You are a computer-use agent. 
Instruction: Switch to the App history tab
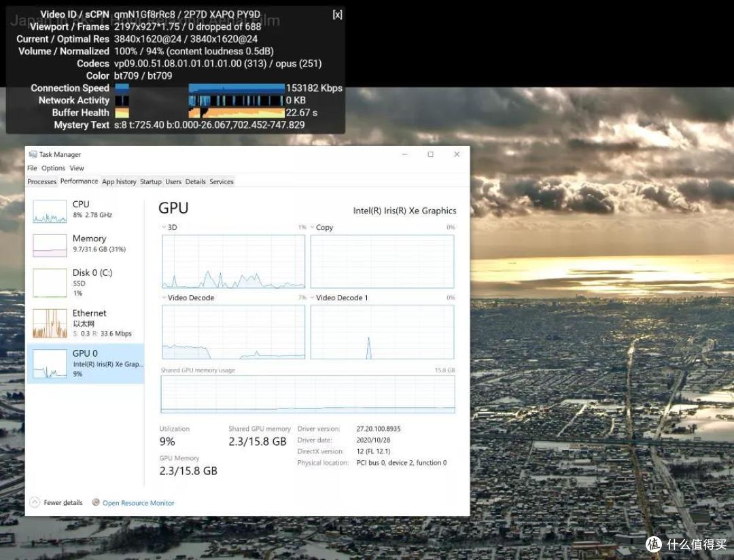click(119, 181)
